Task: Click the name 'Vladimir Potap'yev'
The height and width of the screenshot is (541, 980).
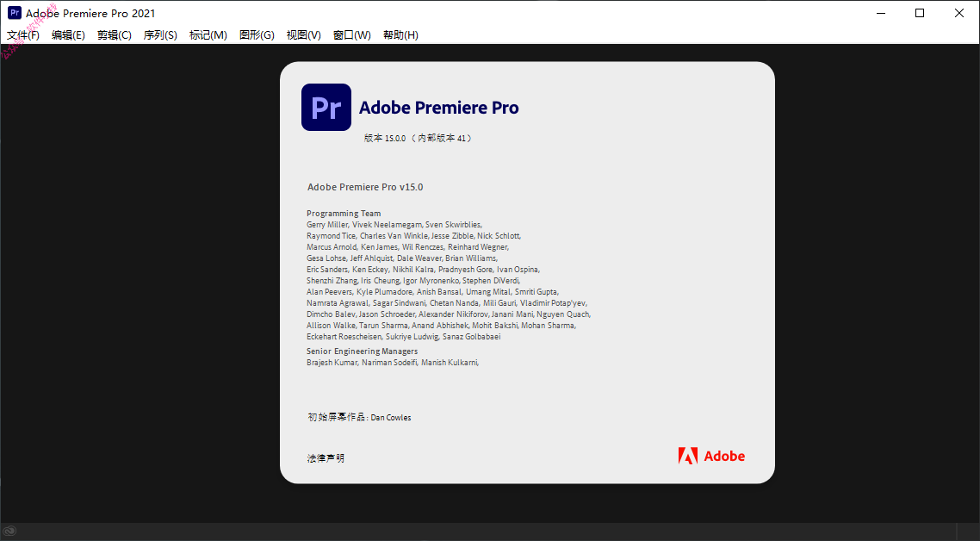Action: coord(553,302)
